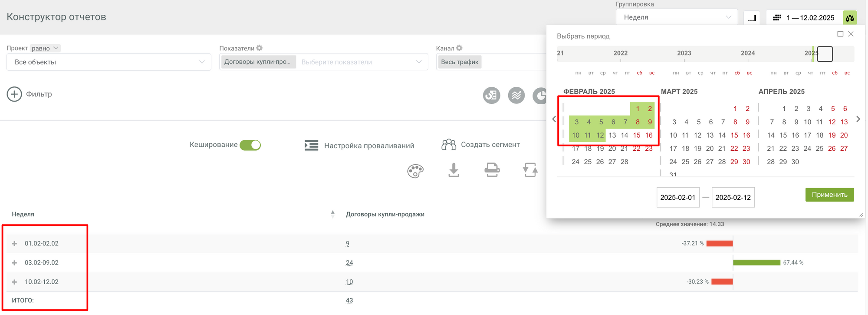Click the transpose table arrows icon
The image size is (868, 315).
(530, 170)
